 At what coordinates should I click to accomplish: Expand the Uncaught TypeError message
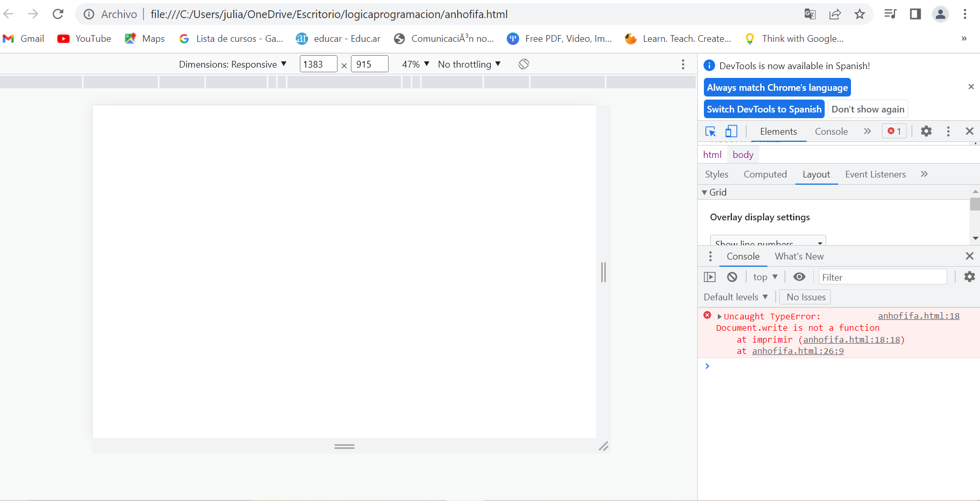[719, 317]
